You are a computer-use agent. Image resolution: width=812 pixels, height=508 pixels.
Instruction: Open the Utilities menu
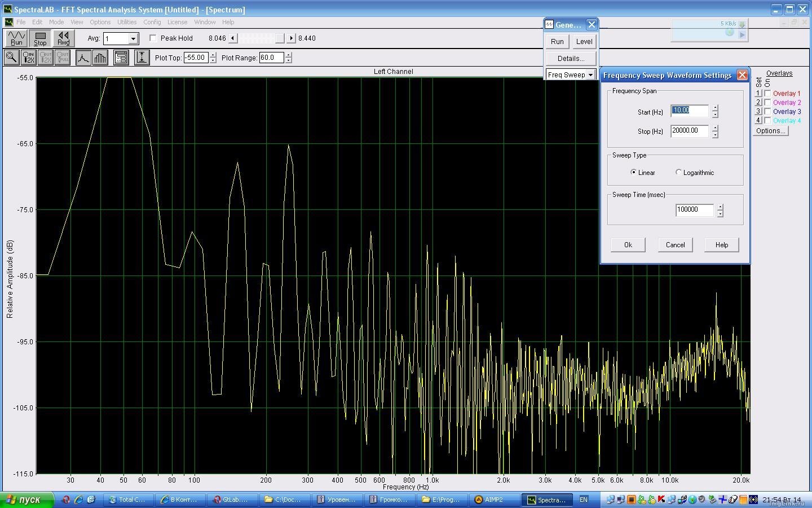[127, 22]
